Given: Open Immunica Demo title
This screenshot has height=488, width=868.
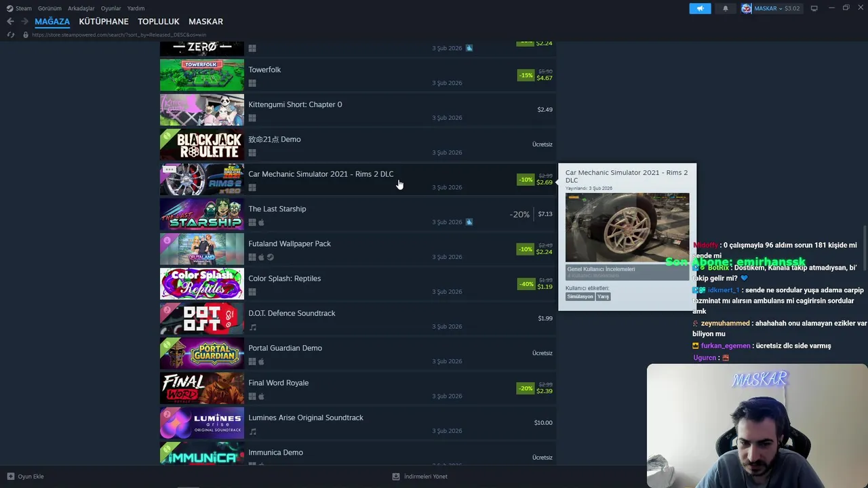Looking at the screenshot, I should (275, 452).
